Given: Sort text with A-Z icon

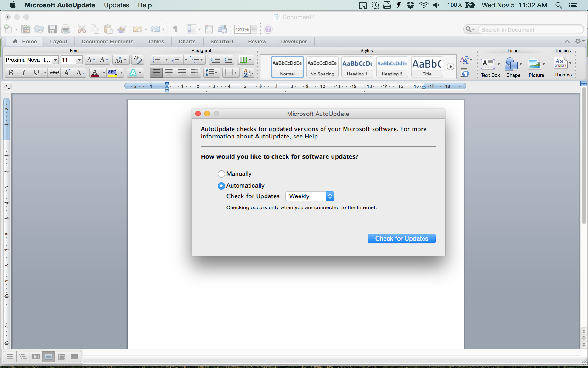Looking at the screenshot, I should (x=248, y=72).
